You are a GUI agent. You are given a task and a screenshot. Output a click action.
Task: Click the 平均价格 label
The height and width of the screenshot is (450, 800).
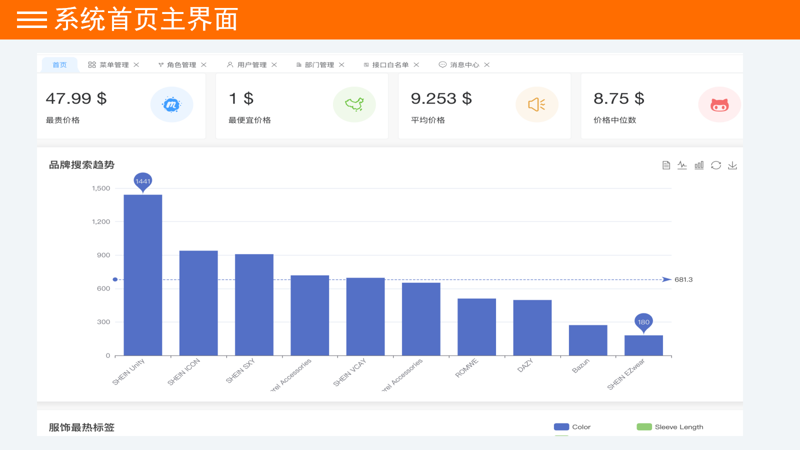point(428,120)
